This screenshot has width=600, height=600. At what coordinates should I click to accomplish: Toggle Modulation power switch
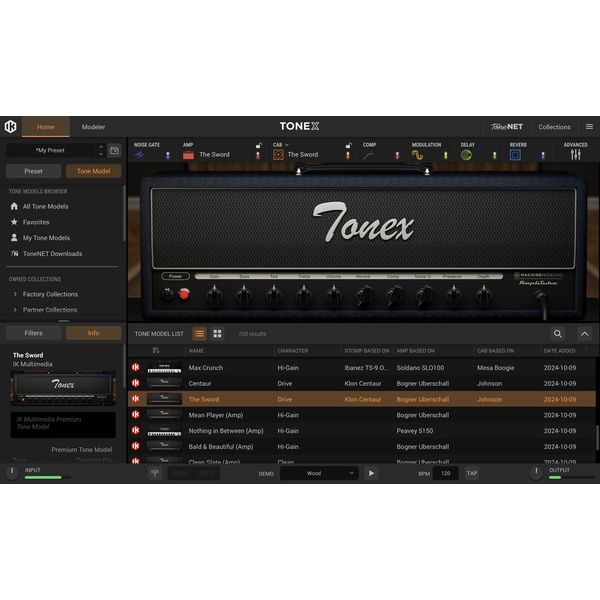[x=446, y=155]
